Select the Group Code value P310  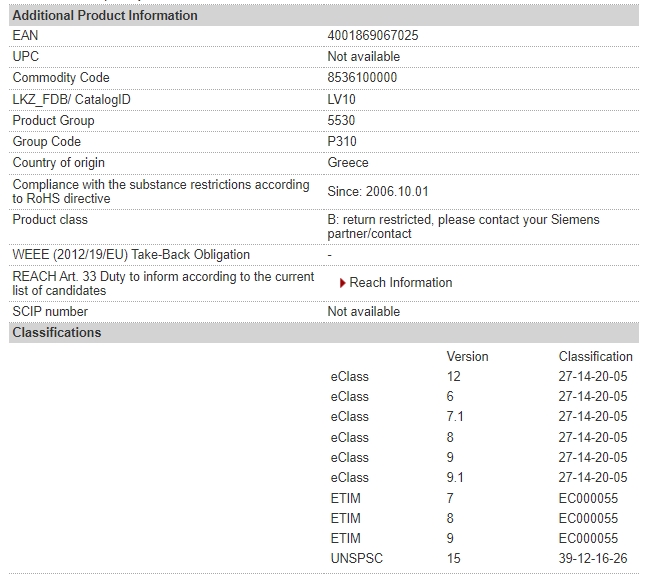(x=342, y=142)
